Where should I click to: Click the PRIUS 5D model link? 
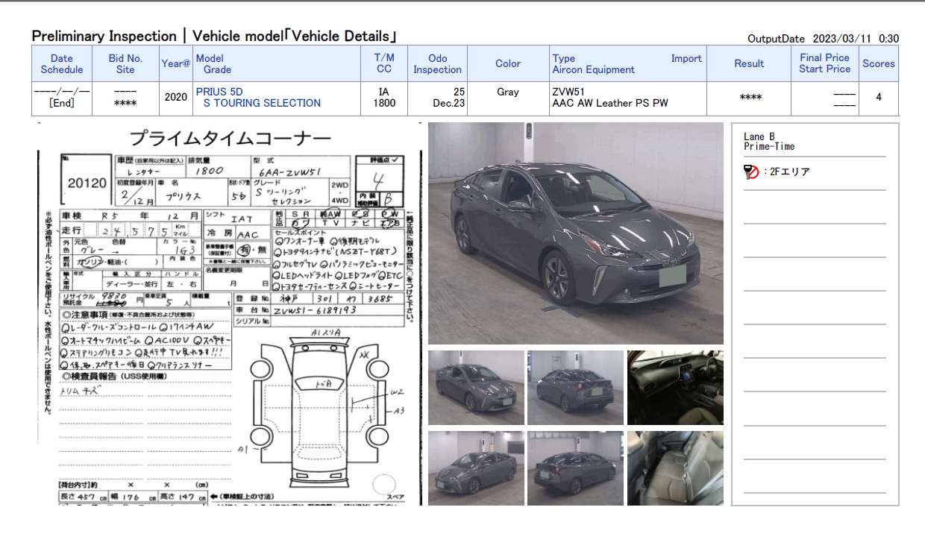(219, 92)
